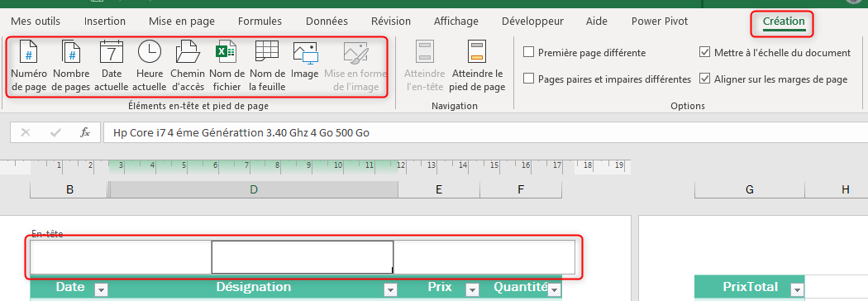This screenshot has height=301, width=868.
Task: Click the PrixTotal table header cell
Action: tap(750, 287)
